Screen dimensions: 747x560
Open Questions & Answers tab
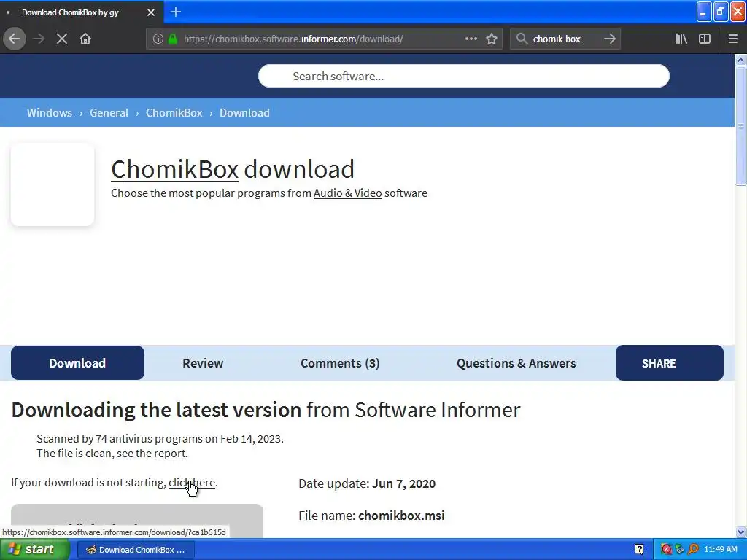pyautogui.click(x=516, y=363)
